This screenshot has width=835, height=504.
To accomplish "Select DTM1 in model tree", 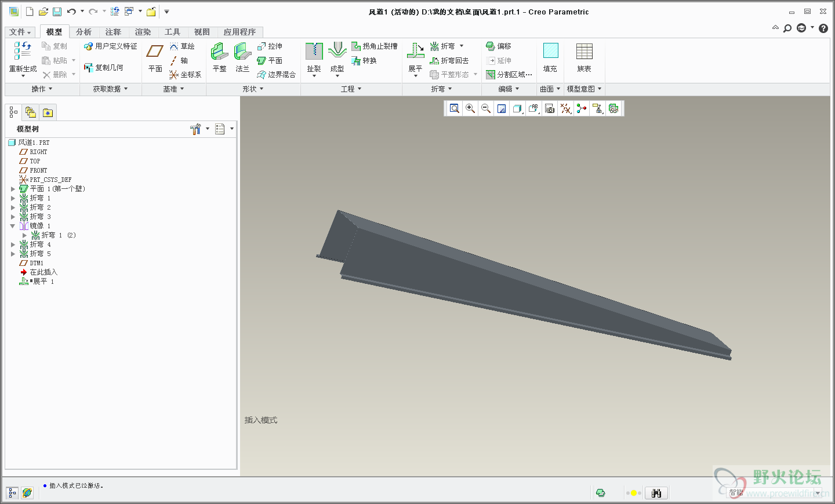I will 31,263.
